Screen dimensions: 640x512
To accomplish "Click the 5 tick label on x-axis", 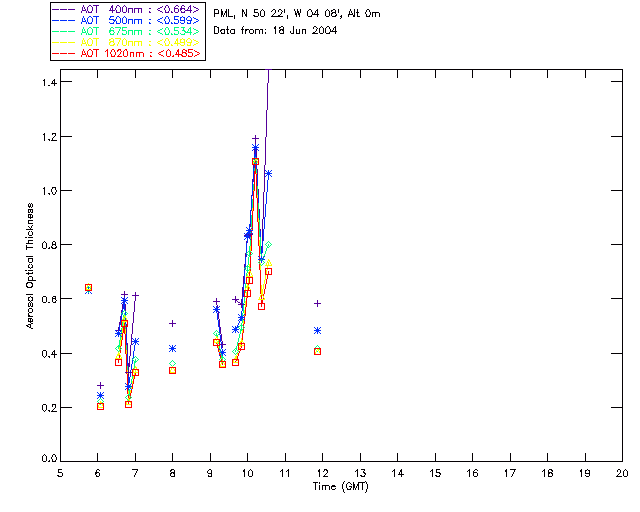I will coord(60,473).
